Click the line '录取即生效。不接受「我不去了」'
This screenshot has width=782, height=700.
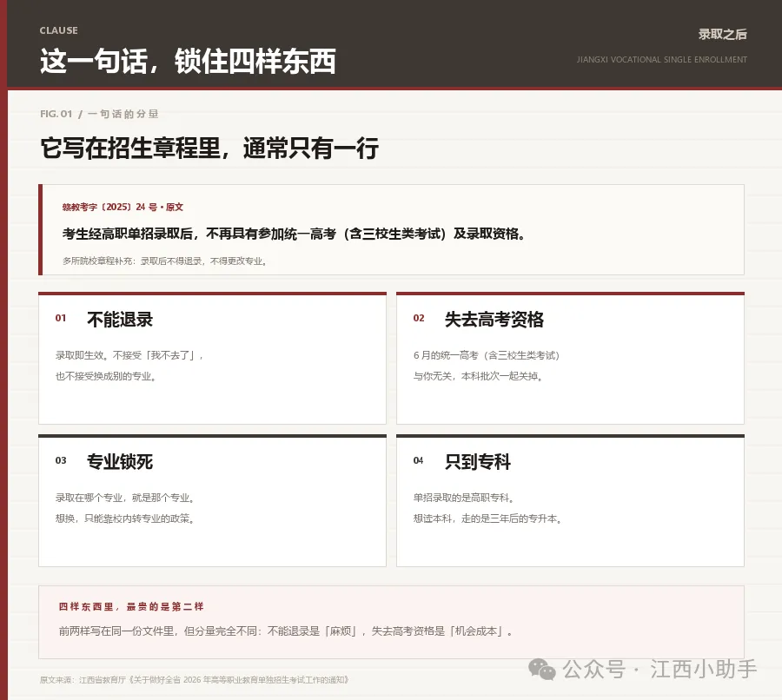point(129,355)
